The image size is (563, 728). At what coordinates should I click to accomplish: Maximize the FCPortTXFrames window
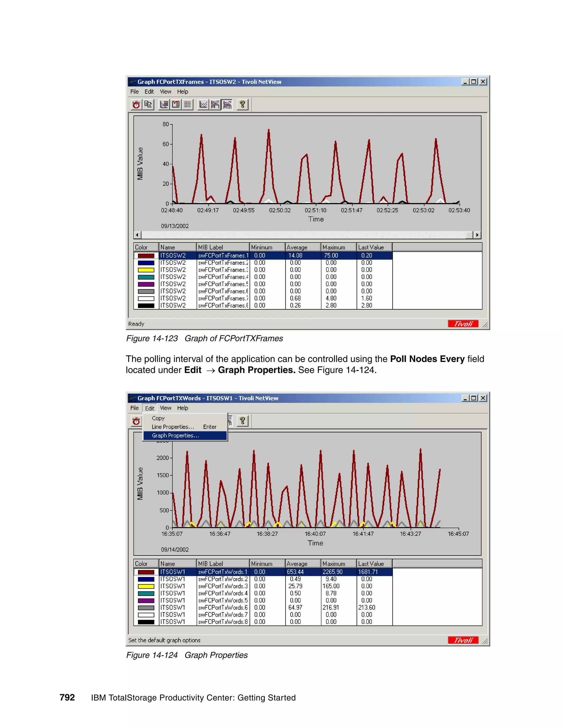click(x=474, y=82)
